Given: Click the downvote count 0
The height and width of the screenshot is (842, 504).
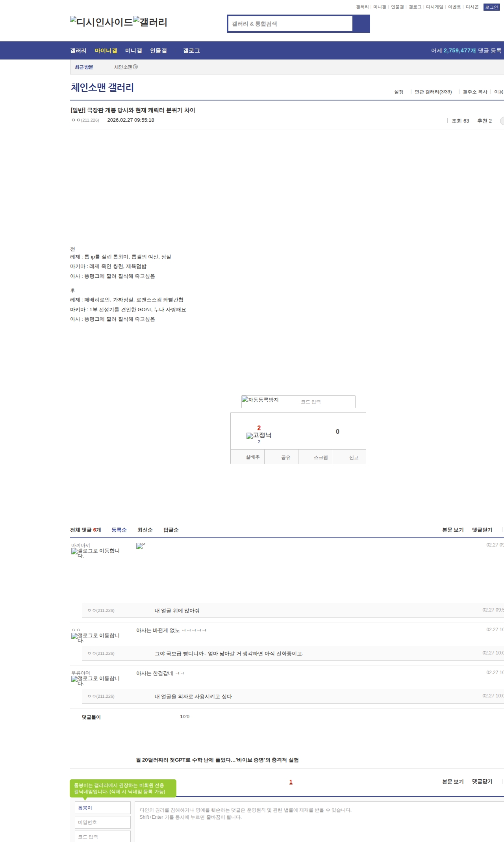Looking at the screenshot, I should click(x=337, y=431).
